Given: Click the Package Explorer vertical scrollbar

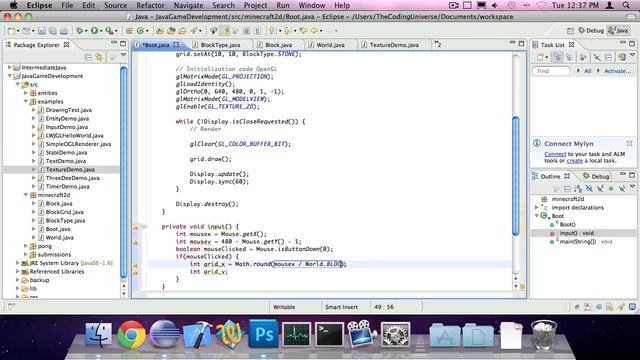Looking at the screenshot, I should coord(124,171).
